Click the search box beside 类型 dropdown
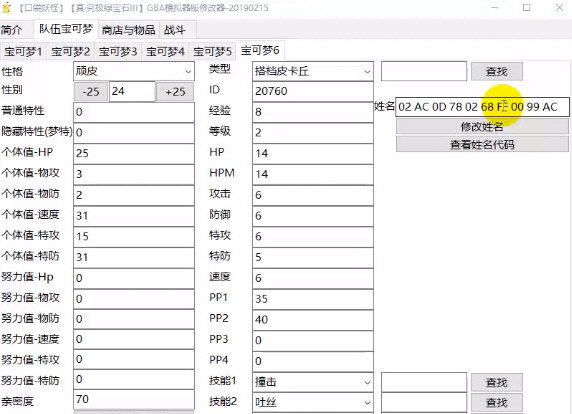Screen dimensions: 572x414 click(x=424, y=71)
